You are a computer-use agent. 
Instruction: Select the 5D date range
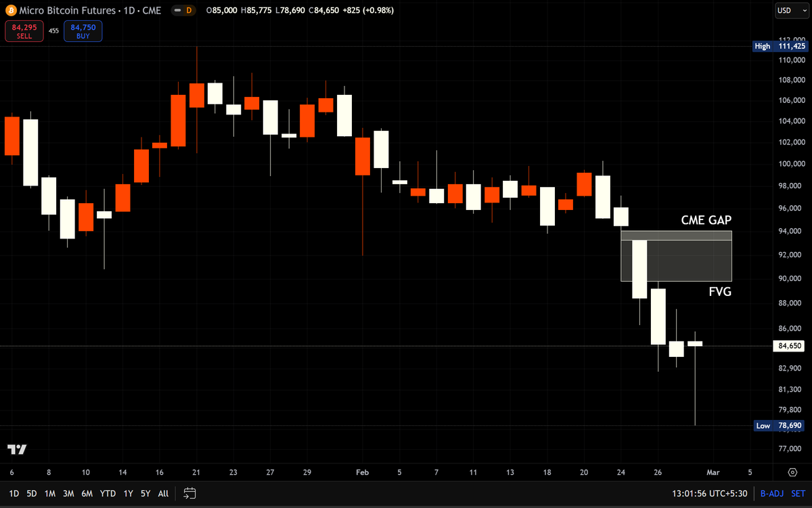coord(32,494)
